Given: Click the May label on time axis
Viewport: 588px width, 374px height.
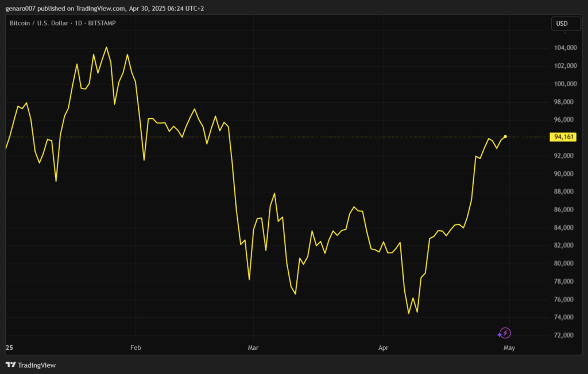Looking at the screenshot, I should tap(509, 348).
